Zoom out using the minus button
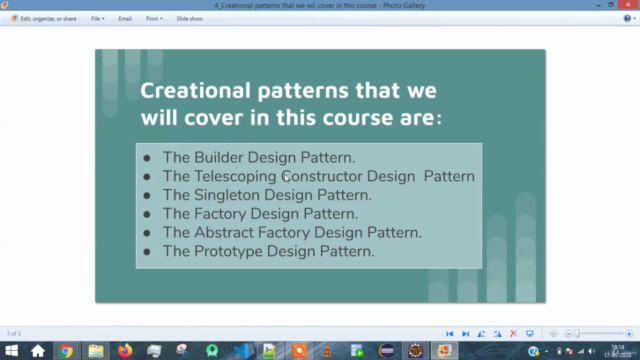Viewport: 640px width, 360px height. tap(568, 334)
